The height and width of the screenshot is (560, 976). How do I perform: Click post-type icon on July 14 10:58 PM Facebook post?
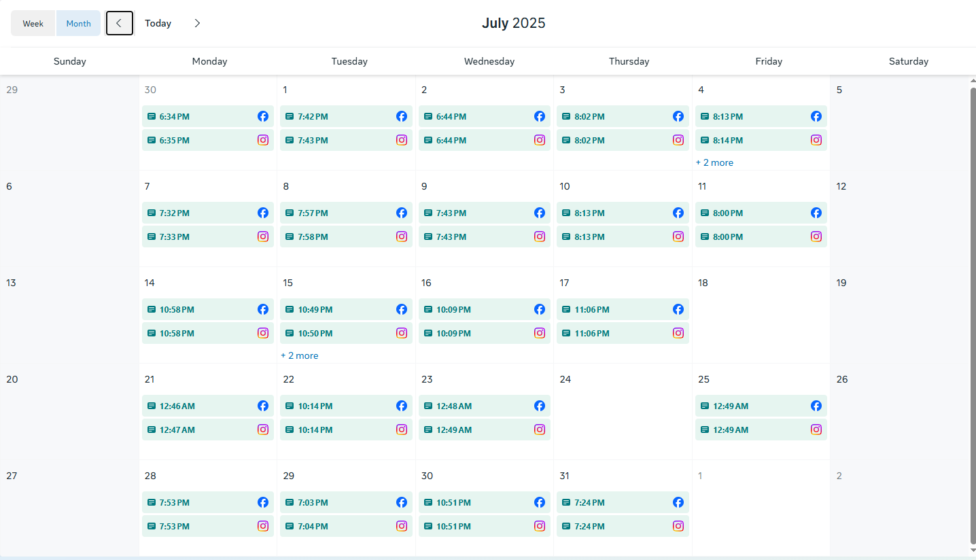[152, 309]
